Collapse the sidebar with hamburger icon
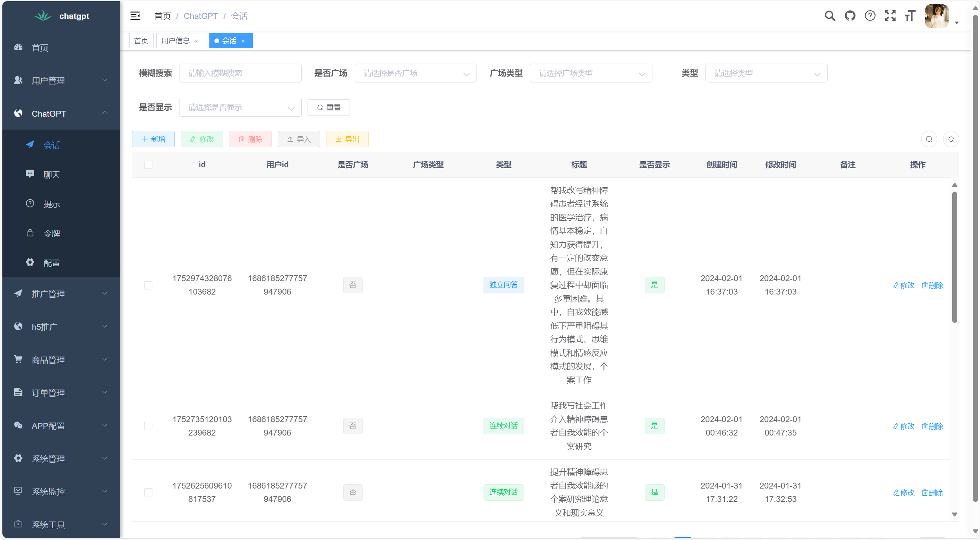Image resolution: width=980 pixels, height=540 pixels. (x=135, y=16)
